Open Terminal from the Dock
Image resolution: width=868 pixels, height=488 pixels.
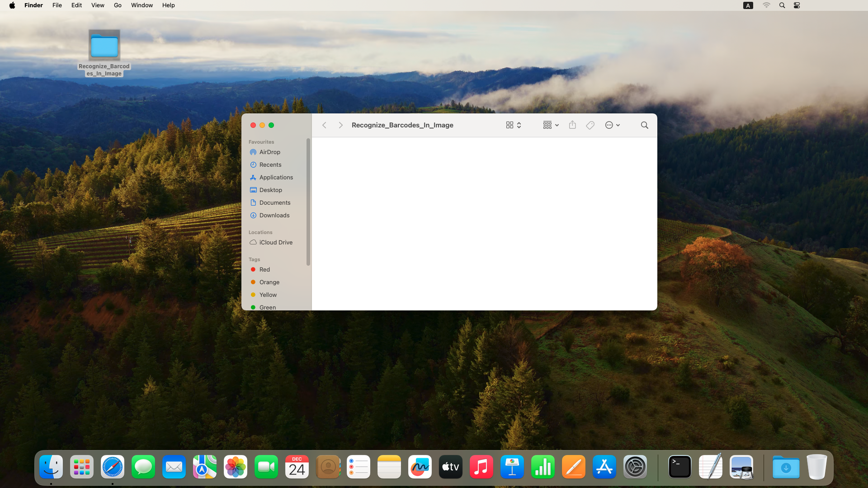[679, 467]
